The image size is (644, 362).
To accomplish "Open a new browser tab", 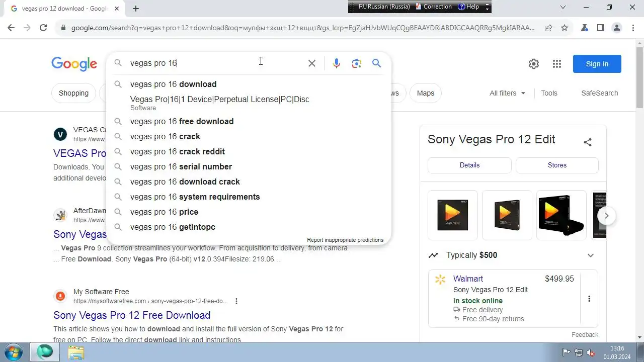I will (136, 9).
